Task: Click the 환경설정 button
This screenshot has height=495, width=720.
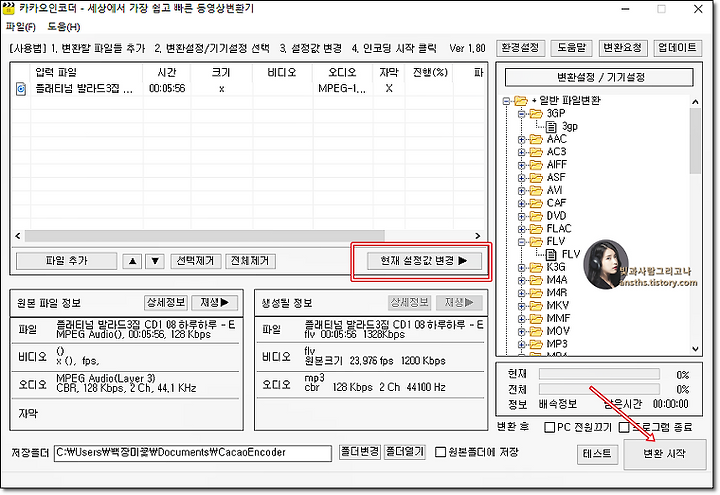Action: click(x=521, y=48)
